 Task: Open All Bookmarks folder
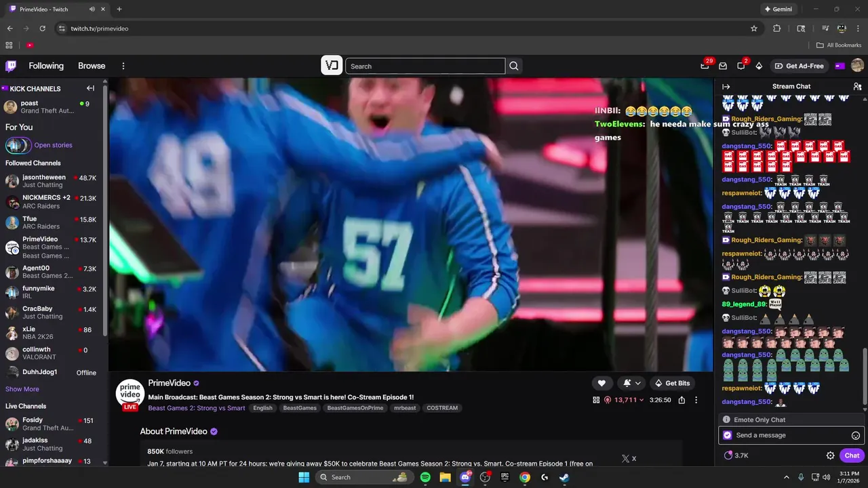tap(839, 45)
